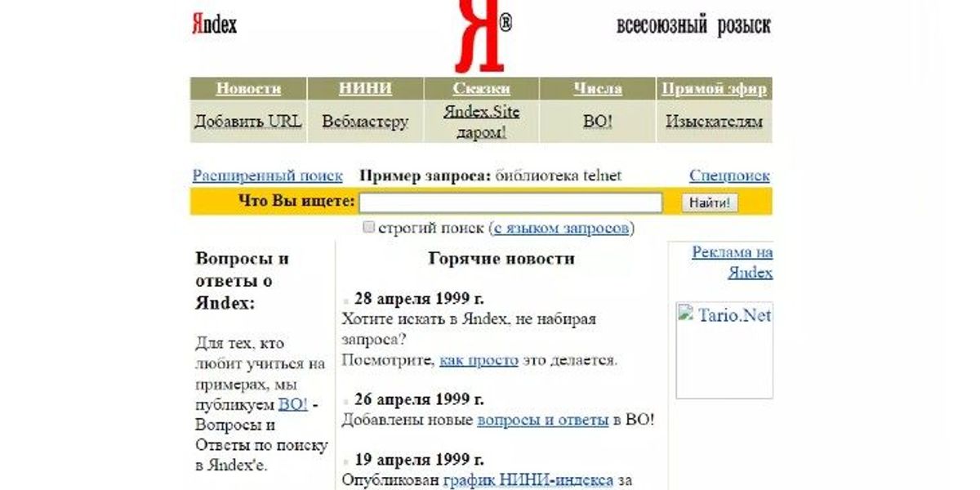Open the Сказки section

[482, 89]
